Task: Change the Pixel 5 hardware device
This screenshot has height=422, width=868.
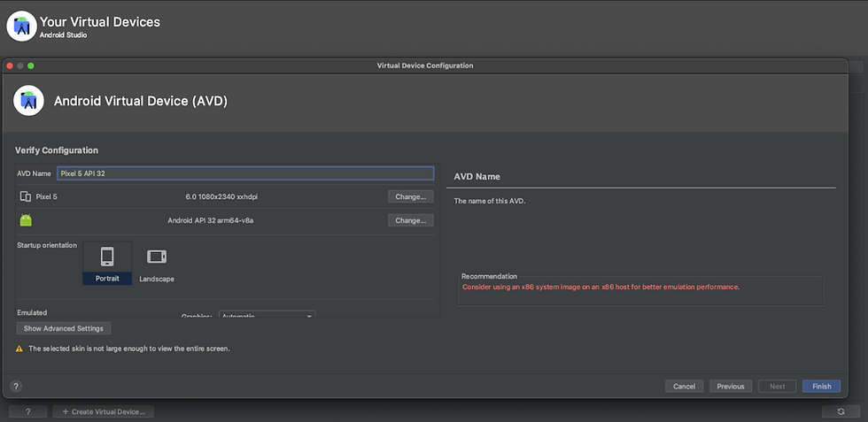Action: click(411, 196)
